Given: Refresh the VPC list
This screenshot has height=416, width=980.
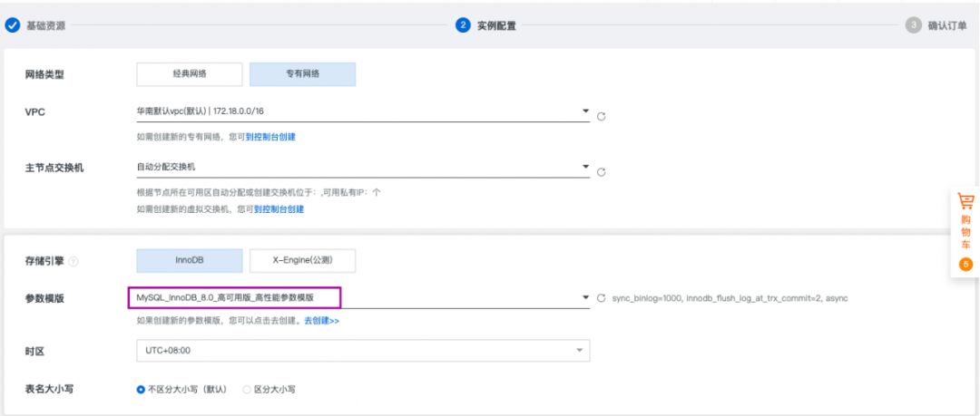Looking at the screenshot, I should point(602,116).
